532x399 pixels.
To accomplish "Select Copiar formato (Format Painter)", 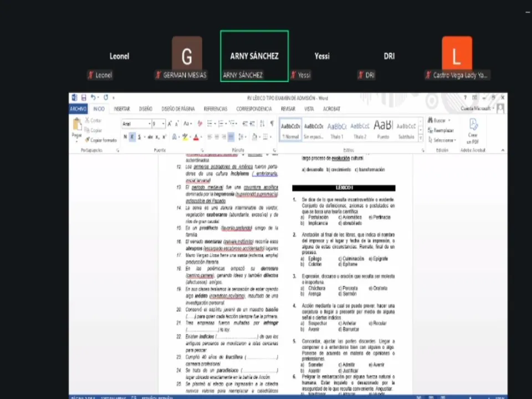I will (x=101, y=140).
